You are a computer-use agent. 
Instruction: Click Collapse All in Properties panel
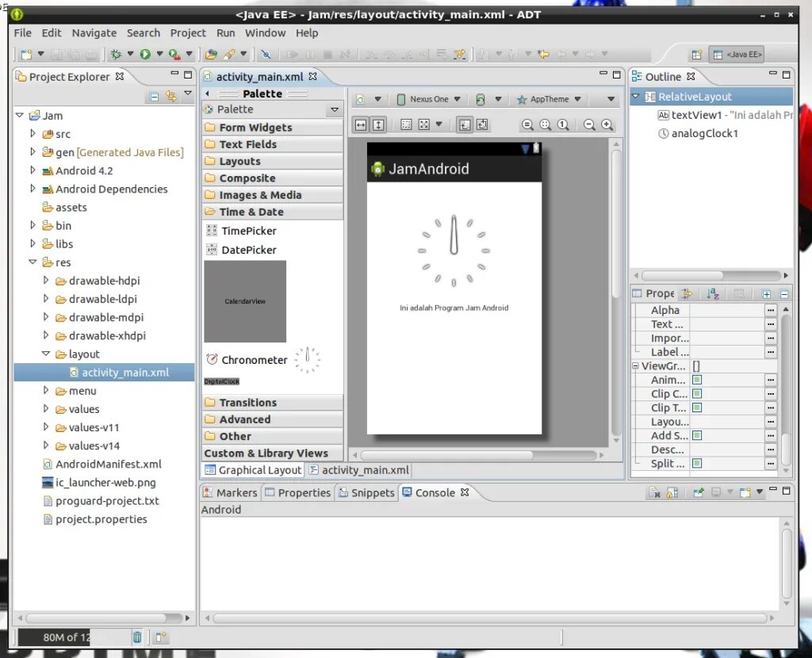(x=784, y=294)
